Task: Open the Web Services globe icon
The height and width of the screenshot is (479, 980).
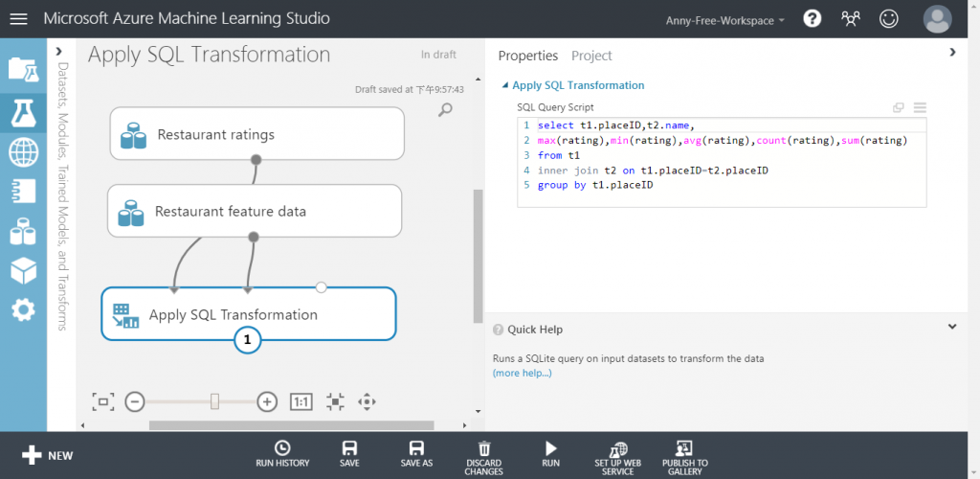Action: pos(23,152)
